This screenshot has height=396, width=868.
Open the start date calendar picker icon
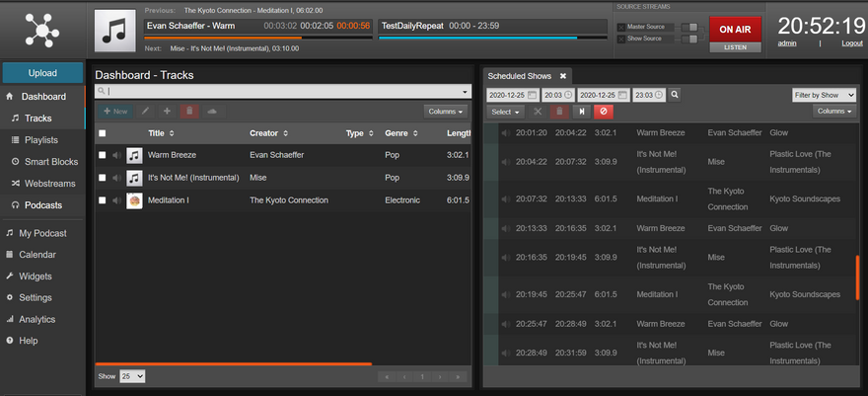[533, 95]
